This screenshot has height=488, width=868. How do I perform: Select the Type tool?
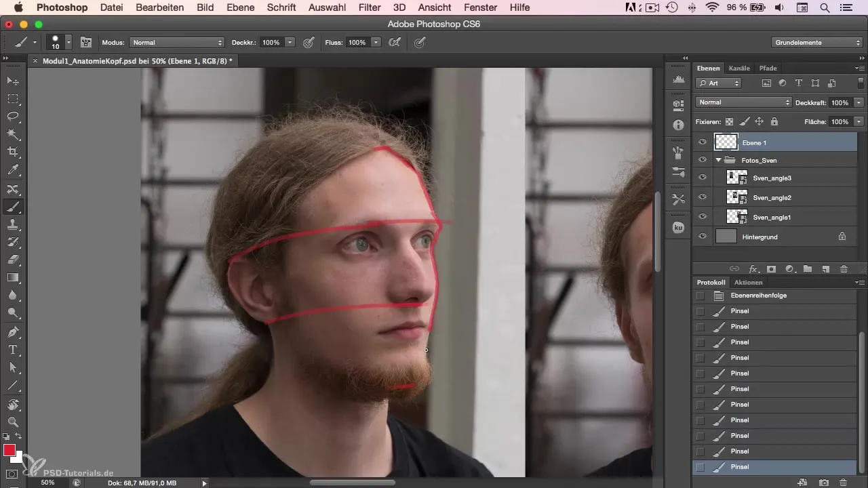(x=13, y=350)
